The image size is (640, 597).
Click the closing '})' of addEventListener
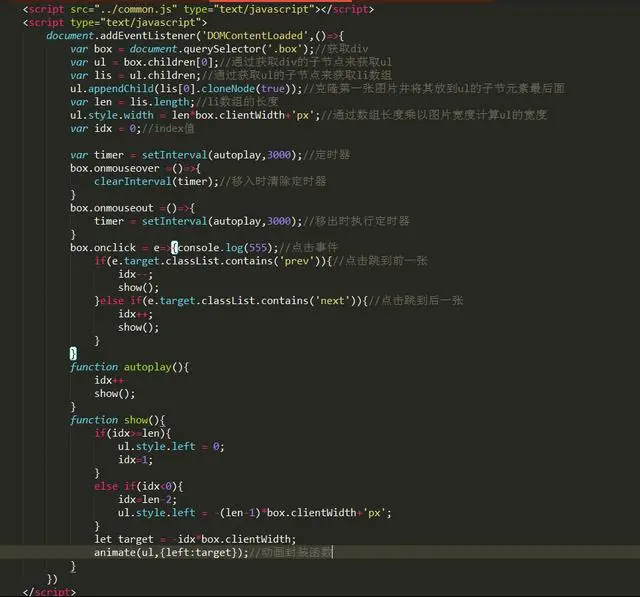point(52,579)
